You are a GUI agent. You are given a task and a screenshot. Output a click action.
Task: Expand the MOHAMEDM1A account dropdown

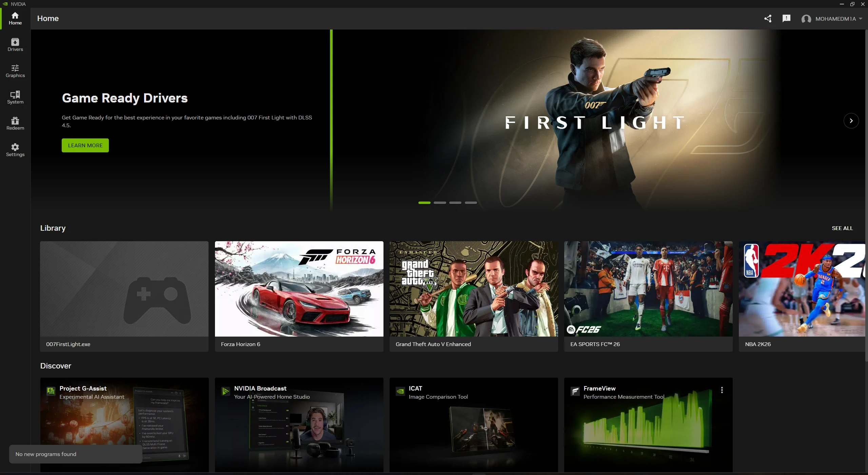(x=832, y=19)
